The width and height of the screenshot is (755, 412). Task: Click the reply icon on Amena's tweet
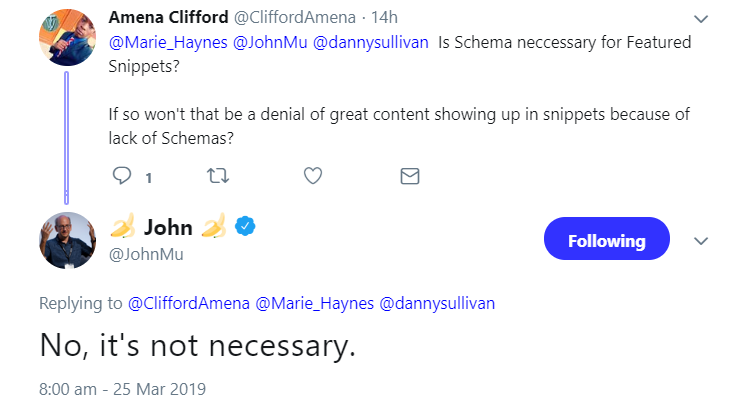123,176
